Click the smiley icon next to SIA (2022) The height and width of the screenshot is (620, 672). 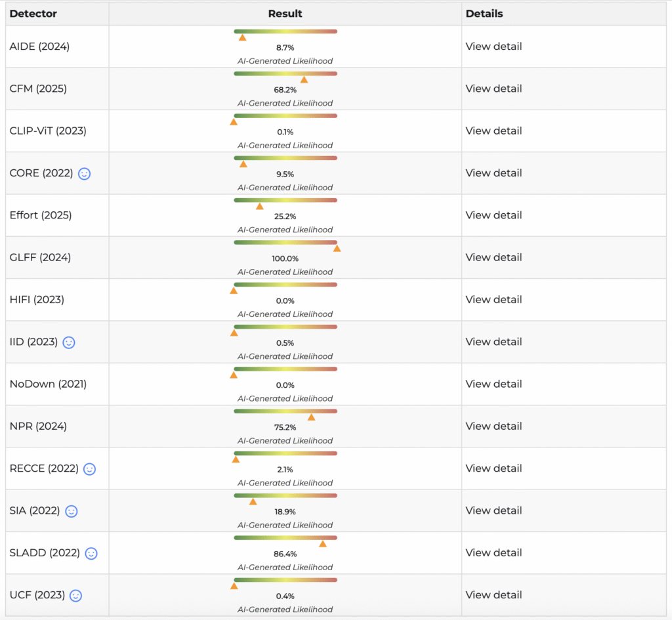point(71,511)
